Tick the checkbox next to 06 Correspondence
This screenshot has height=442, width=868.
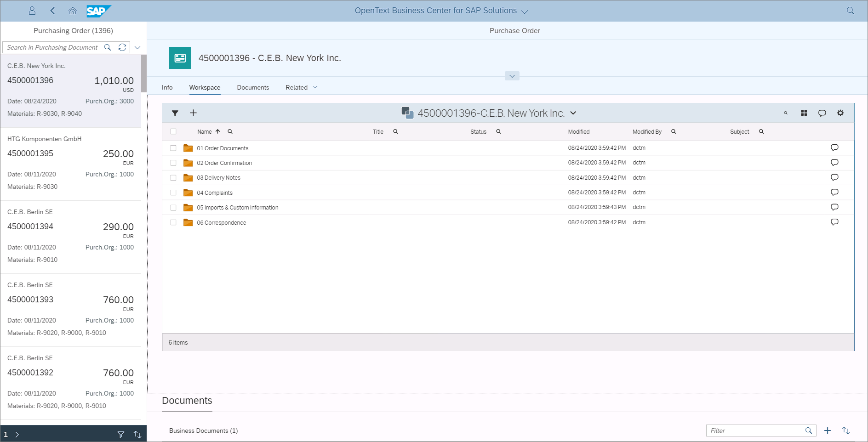tap(173, 222)
